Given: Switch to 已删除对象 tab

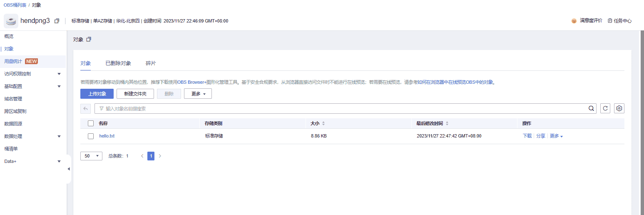Looking at the screenshot, I should [x=118, y=63].
